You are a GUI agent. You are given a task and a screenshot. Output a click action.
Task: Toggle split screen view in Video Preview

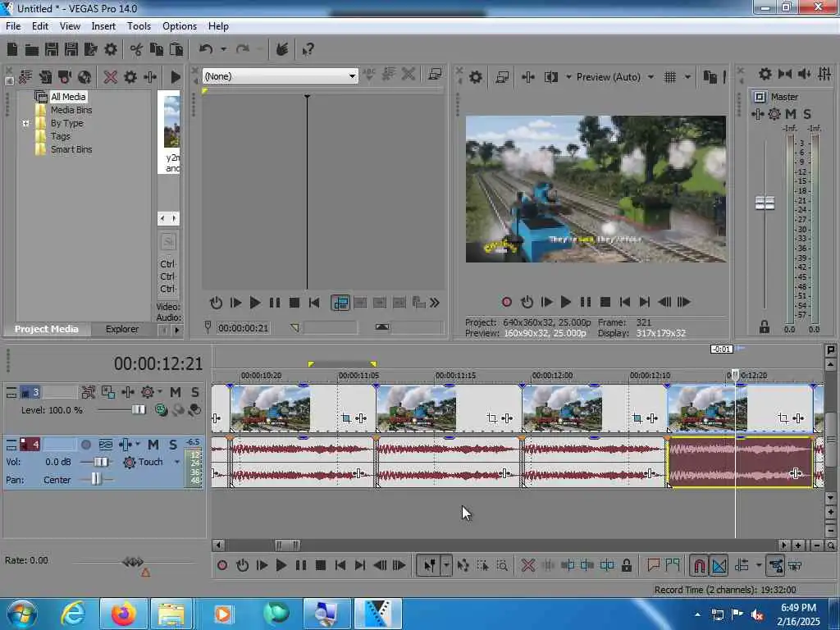click(x=551, y=77)
